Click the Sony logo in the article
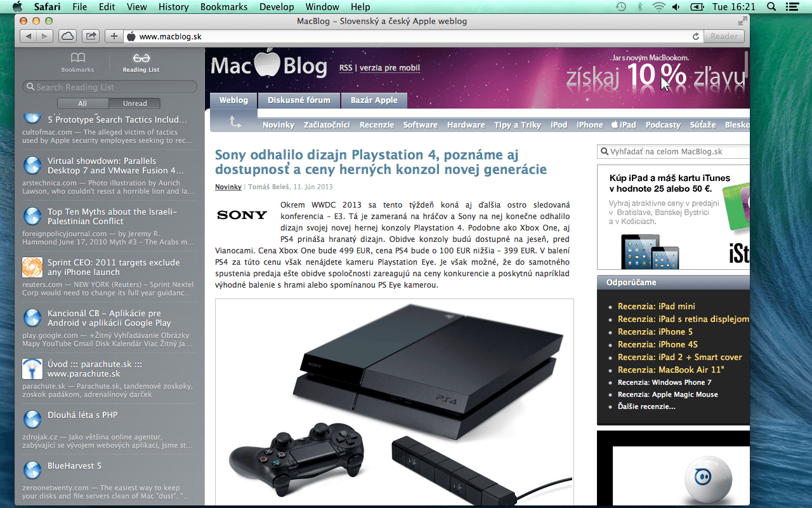The image size is (812, 508). point(242,215)
